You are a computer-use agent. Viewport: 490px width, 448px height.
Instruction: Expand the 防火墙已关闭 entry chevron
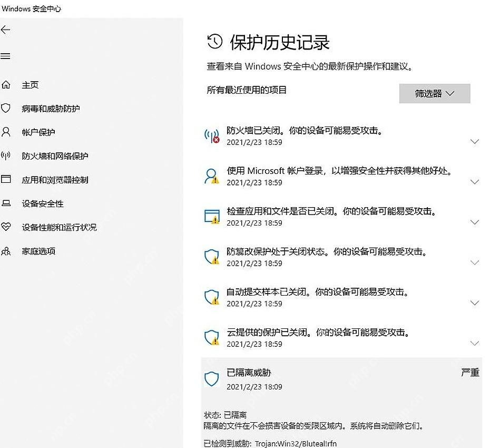475,142
